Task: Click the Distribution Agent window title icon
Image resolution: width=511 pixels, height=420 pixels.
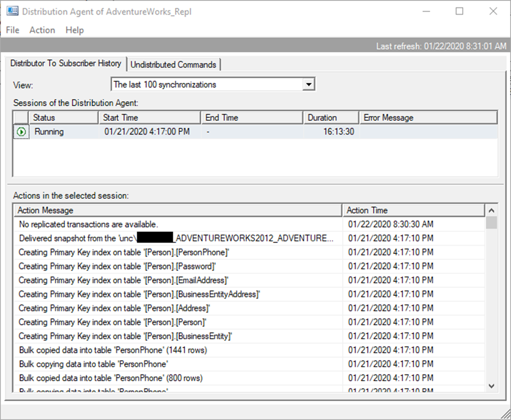Action: (13, 11)
